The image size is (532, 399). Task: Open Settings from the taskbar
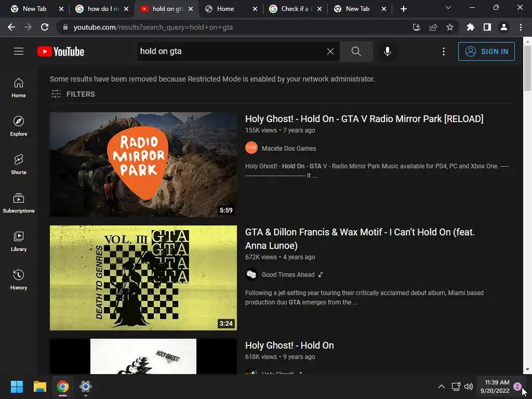coord(86,387)
